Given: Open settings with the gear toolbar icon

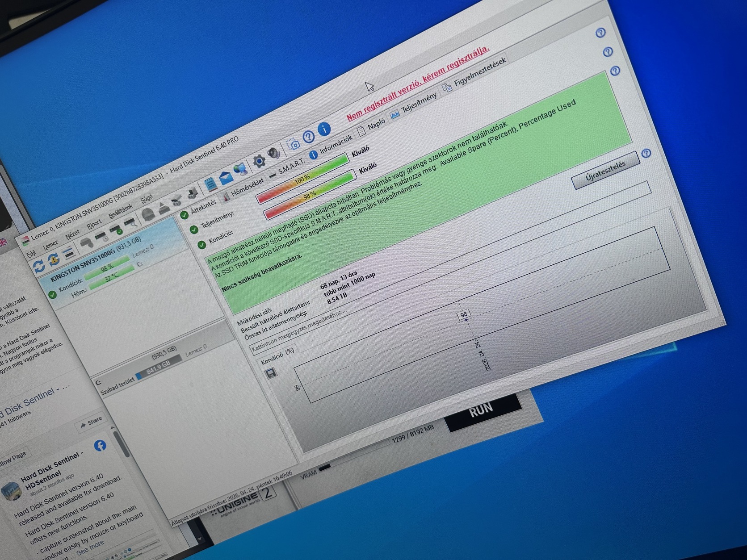Looking at the screenshot, I should 259,161.
